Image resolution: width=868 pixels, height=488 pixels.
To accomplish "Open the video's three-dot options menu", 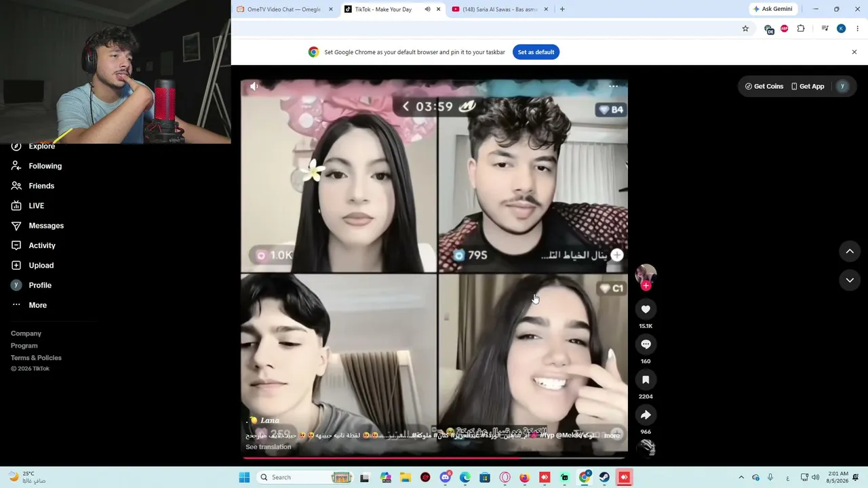I will [x=613, y=86].
